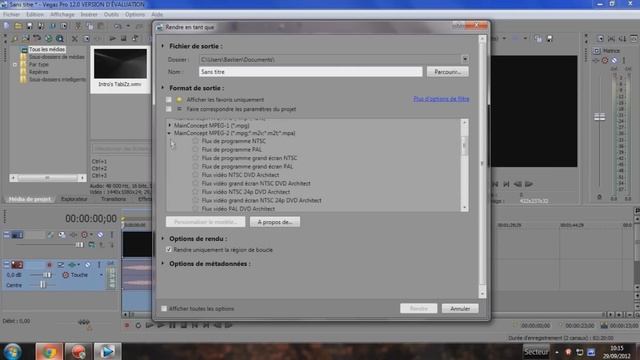Click the X remove media icon
The height and width of the screenshot is (360, 640).
coord(74,39)
